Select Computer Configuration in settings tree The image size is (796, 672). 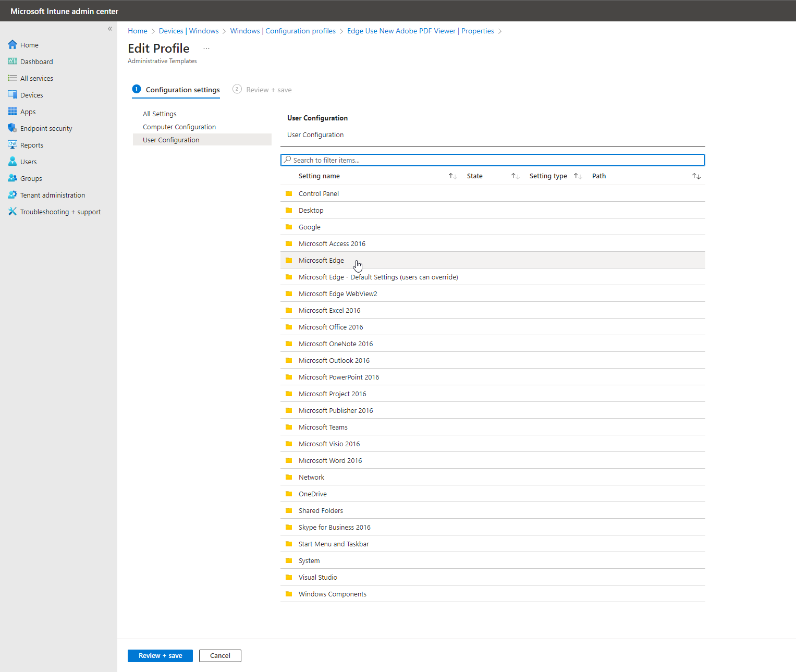pyautogui.click(x=179, y=127)
